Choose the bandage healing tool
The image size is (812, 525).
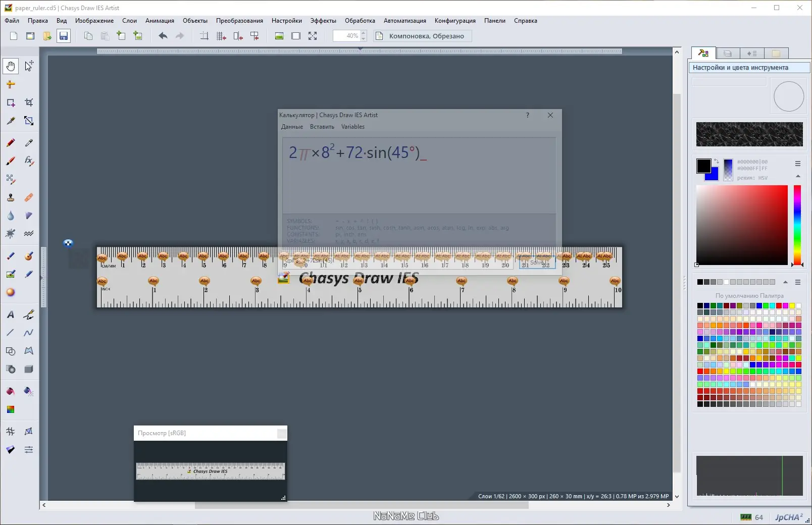29,197
